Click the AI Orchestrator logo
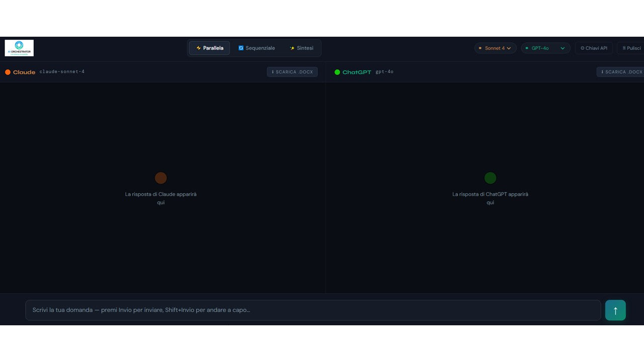Screen dimensions: 644x362 (19, 48)
